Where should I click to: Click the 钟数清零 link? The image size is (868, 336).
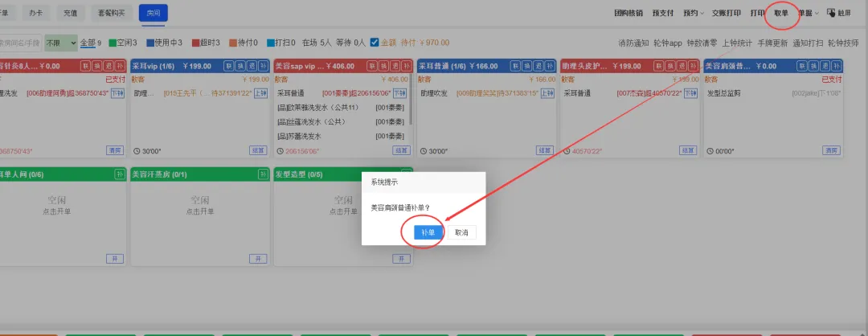[x=702, y=43]
